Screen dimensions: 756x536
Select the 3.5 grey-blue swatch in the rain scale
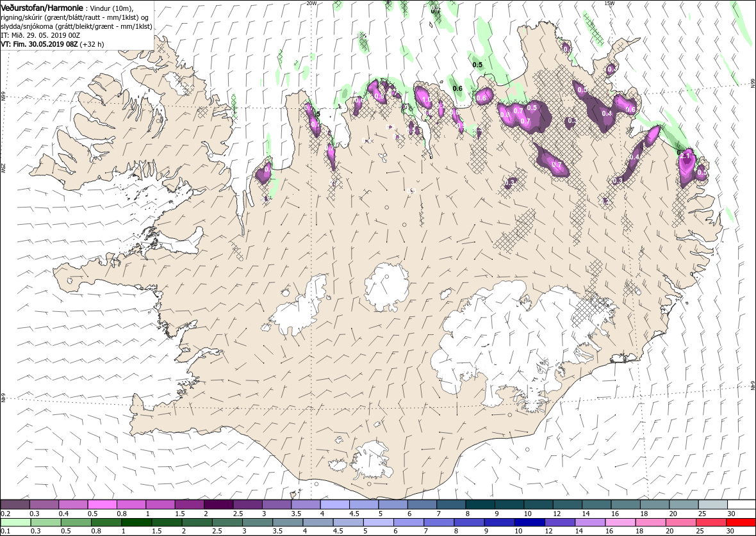(288, 523)
